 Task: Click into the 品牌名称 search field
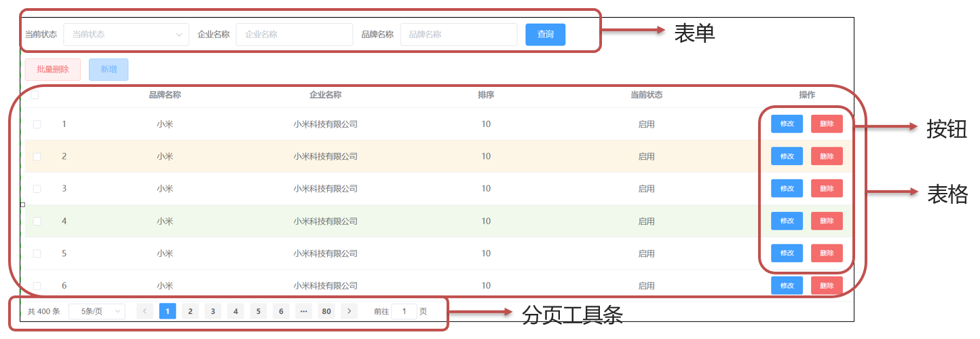point(458,35)
